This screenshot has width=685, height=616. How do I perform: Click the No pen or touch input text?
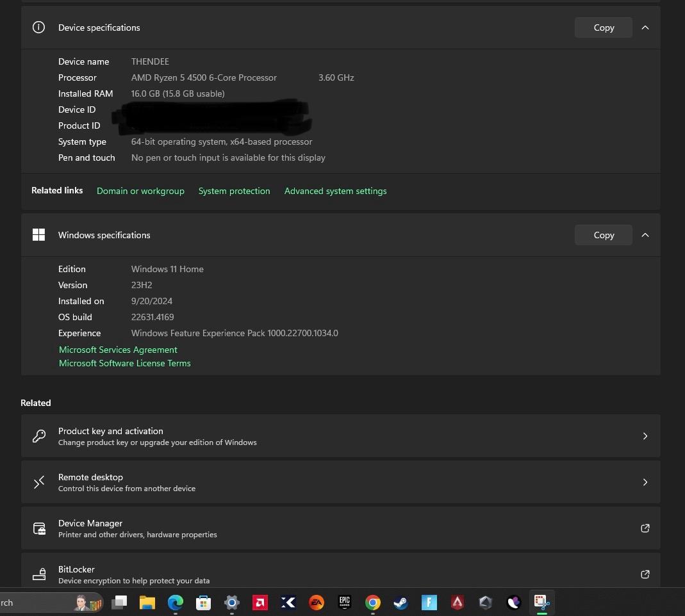228,158
